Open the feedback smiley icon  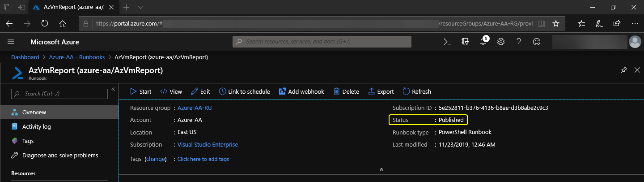pos(537,42)
